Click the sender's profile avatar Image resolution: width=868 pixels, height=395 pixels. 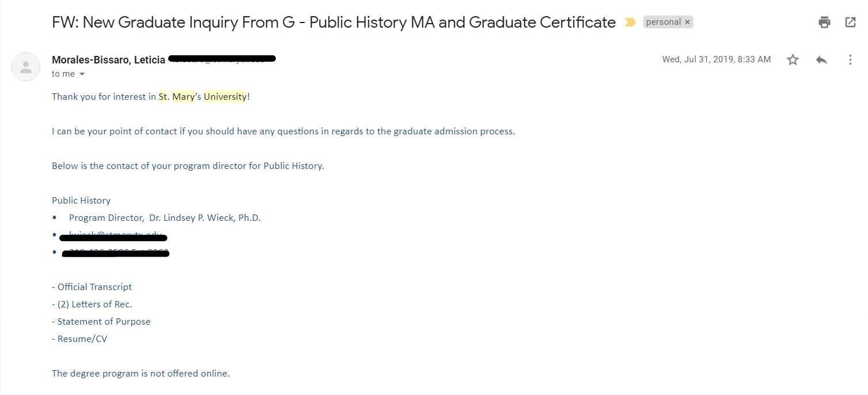tap(26, 66)
